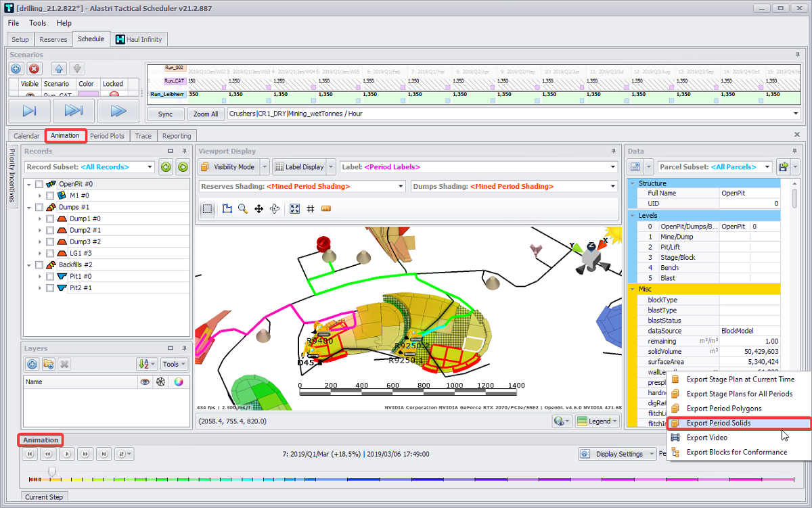Viewport: 812px width, 508px height.
Task: Enable the Pit1 #0 backfill checkbox
Action: pos(50,276)
